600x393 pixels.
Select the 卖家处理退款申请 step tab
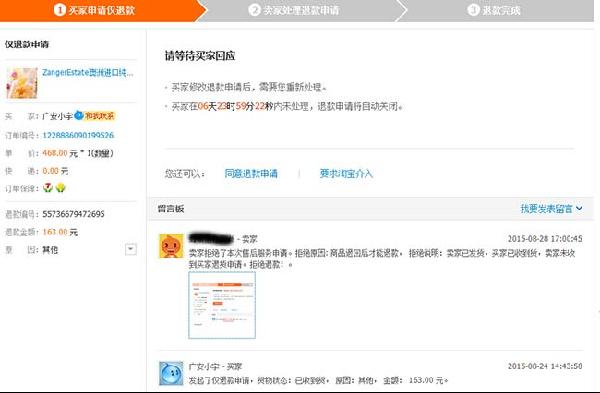[300, 10]
